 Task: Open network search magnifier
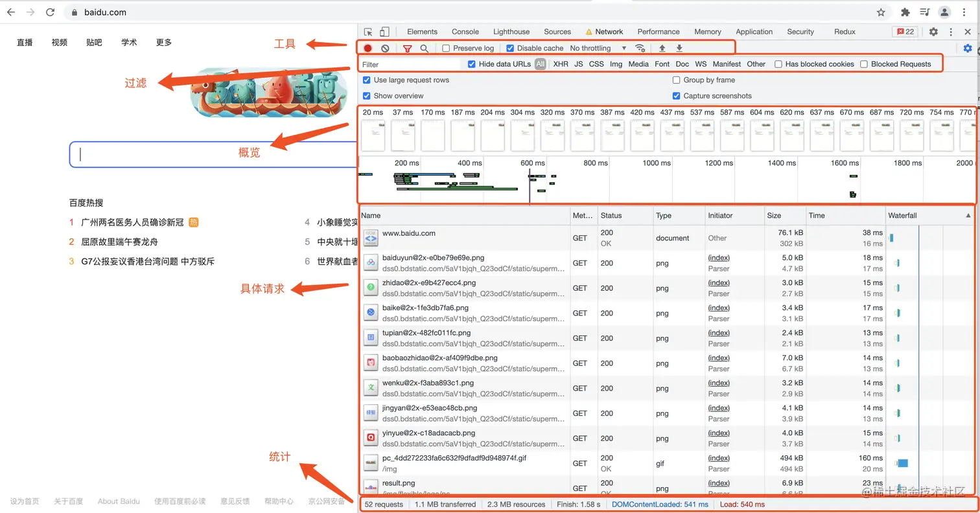[x=424, y=48]
